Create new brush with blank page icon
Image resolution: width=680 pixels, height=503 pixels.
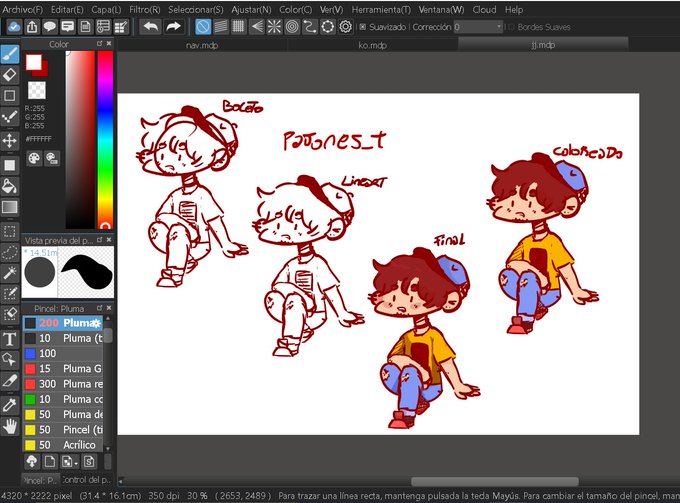pyautogui.click(x=50, y=461)
